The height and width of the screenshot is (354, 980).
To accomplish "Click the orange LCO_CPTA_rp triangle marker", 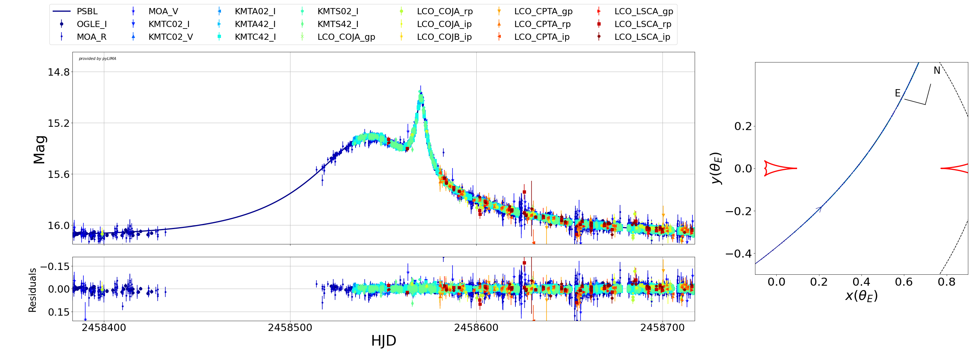I will tap(499, 24).
